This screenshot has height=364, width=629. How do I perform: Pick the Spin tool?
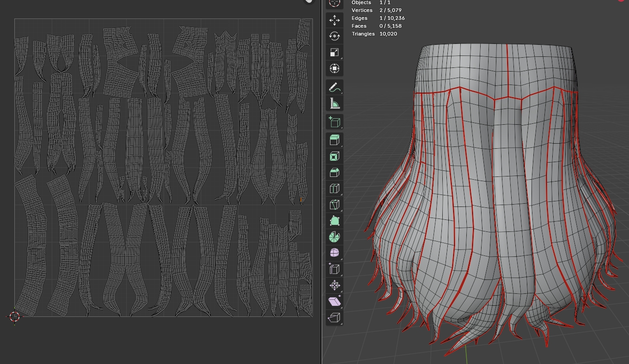pos(334,237)
